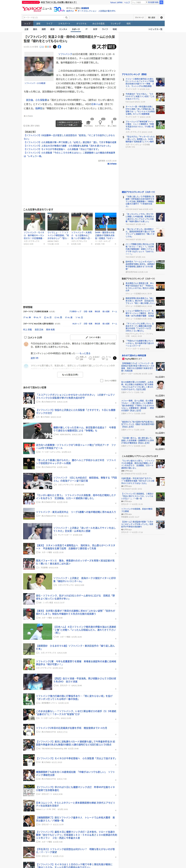Open the 科学 category

click(x=95, y=29)
